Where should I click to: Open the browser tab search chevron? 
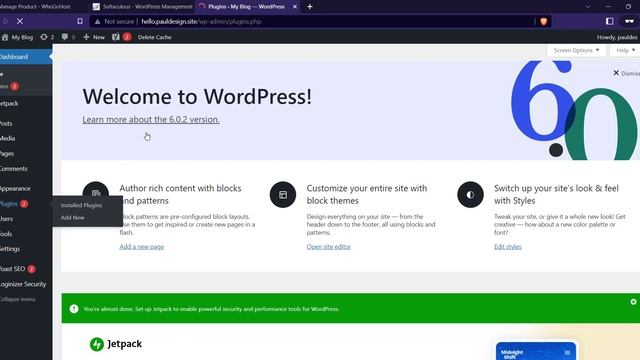point(588,7)
